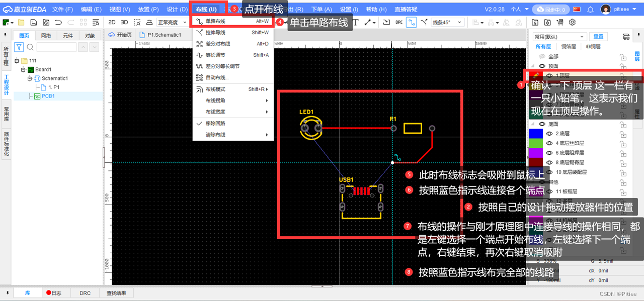644x301 pixels.
Task: Open the 视图 (V) menu
Action: click(120, 9)
